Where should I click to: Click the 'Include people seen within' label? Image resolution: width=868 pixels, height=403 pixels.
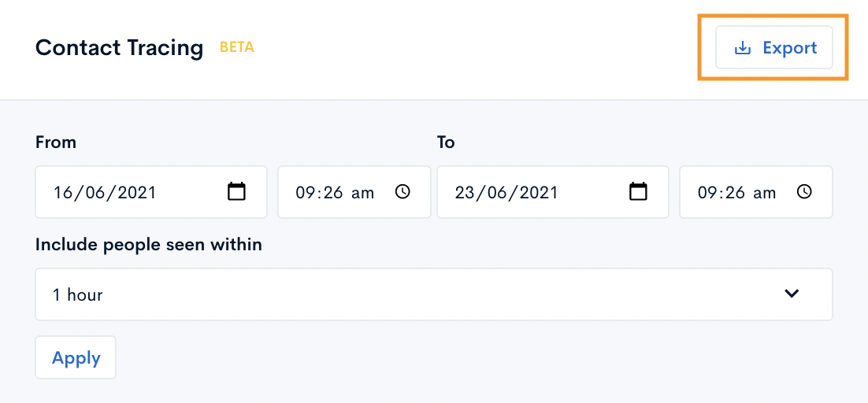click(148, 244)
